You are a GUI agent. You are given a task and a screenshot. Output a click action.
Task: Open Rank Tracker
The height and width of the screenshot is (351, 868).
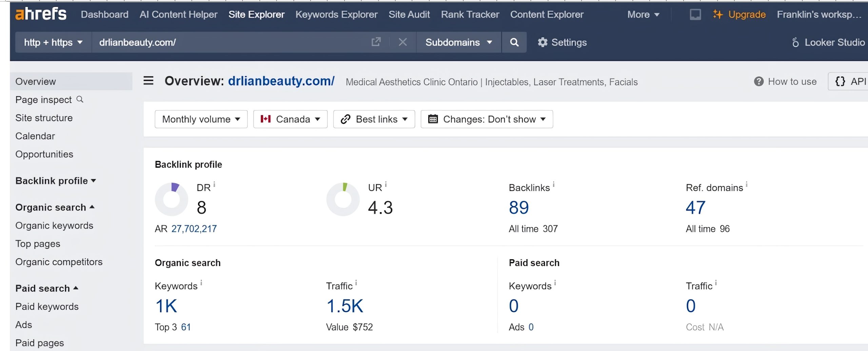[470, 14]
